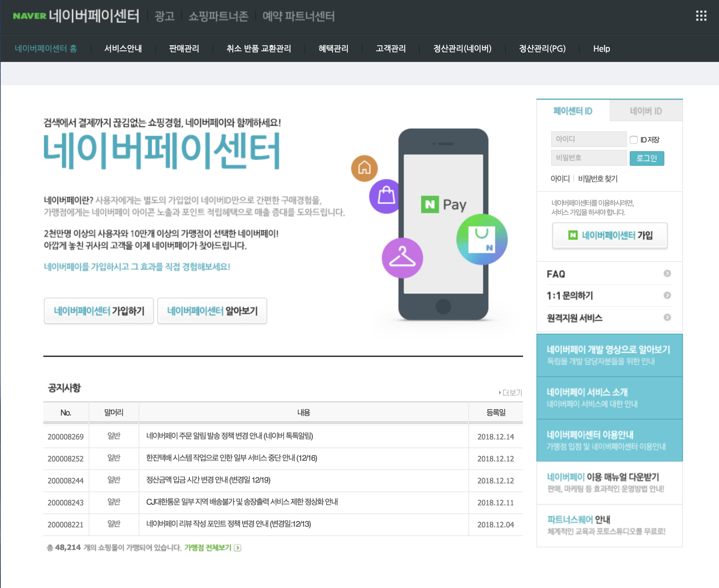
Task: Click the 광고 link in header
Action: (164, 16)
